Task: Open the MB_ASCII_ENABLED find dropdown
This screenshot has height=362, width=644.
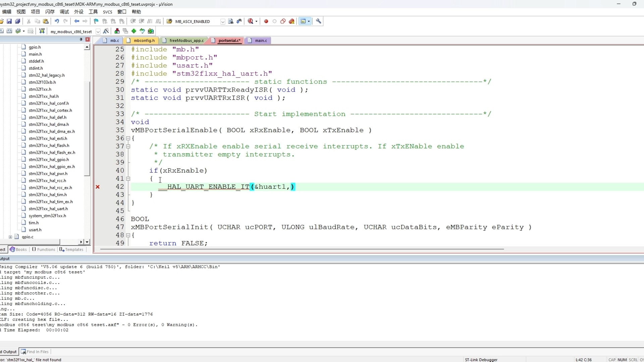Action: [222, 21]
